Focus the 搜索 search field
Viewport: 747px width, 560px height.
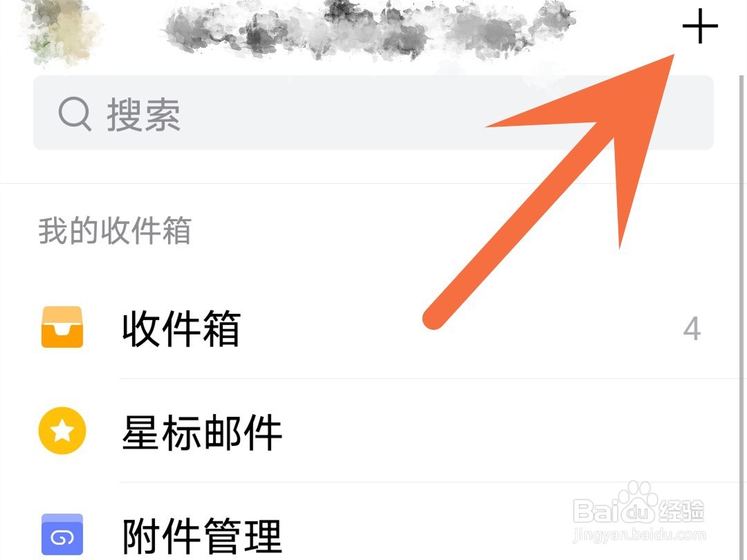coord(373,113)
